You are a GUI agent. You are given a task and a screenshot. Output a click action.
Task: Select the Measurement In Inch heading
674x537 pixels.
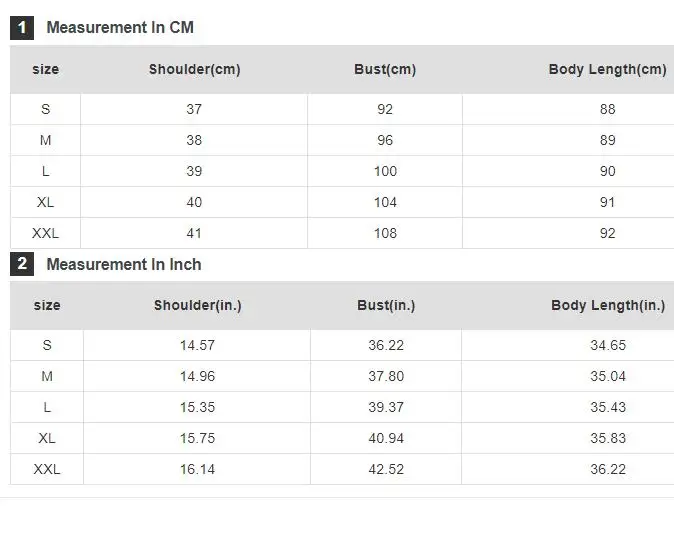tap(124, 264)
